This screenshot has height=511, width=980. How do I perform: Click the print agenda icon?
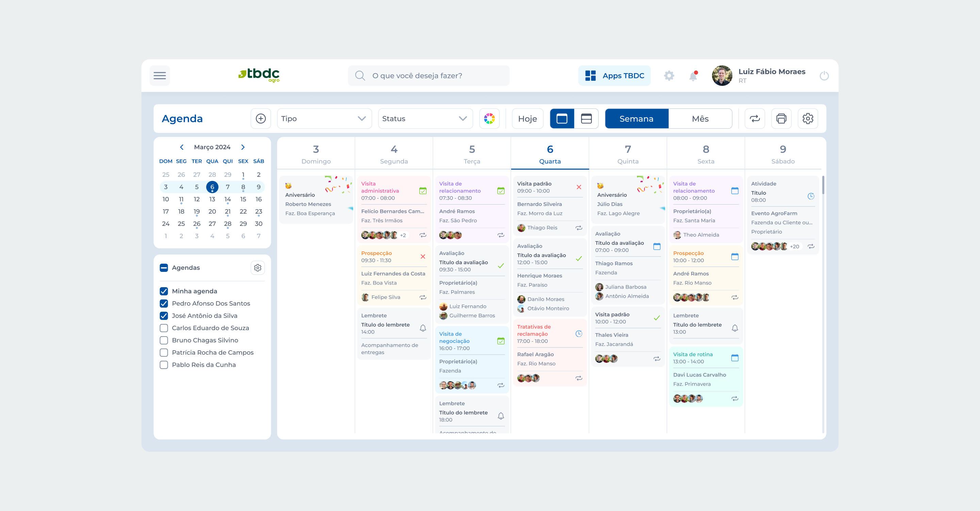tap(781, 119)
